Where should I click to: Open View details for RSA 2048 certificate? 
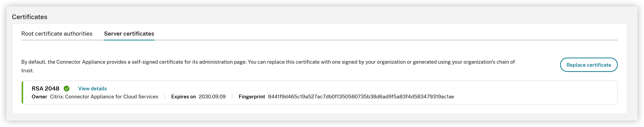(x=92, y=88)
